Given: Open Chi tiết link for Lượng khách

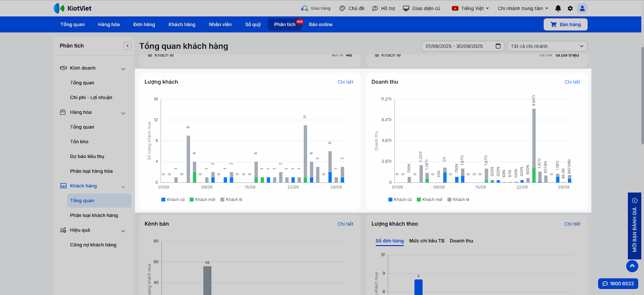Looking at the screenshot, I should 345,82.
